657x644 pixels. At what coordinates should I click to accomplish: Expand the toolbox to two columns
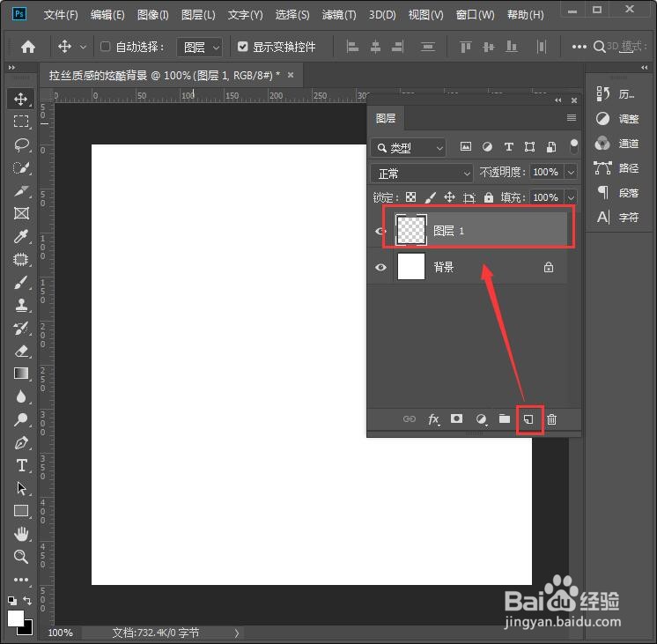point(11,67)
